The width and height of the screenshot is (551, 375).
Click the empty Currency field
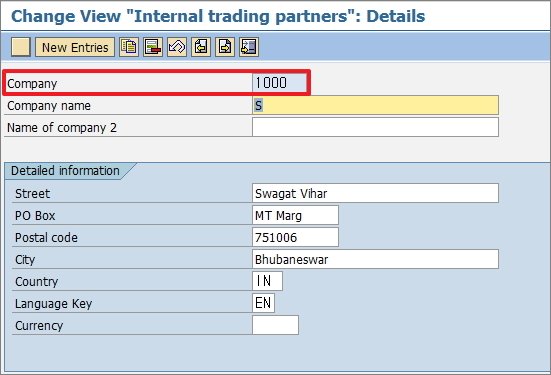pos(275,325)
